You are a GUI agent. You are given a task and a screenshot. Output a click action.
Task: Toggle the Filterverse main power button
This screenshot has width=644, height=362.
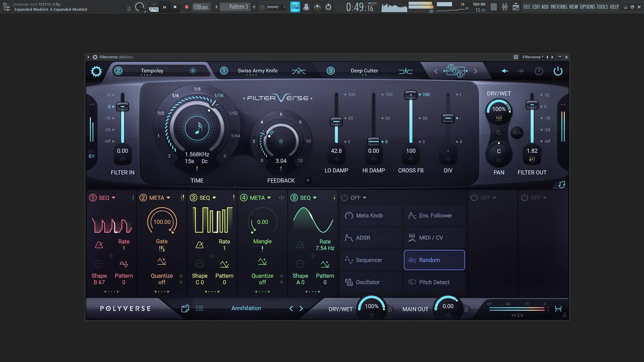(x=558, y=71)
